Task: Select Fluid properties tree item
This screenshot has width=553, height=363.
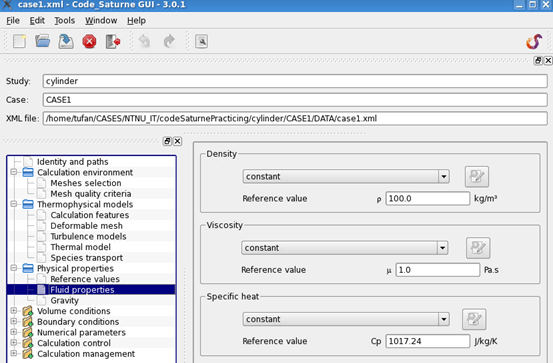Action: [82, 290]
